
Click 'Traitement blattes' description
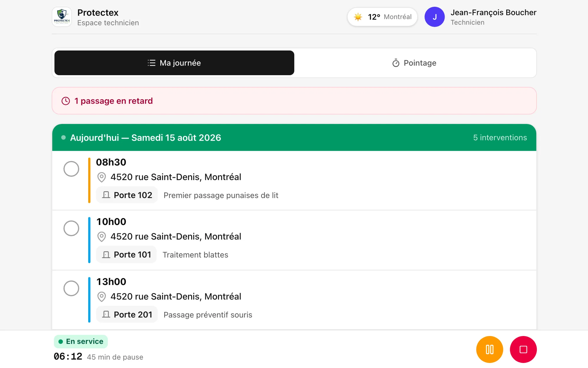coord(196,255)
